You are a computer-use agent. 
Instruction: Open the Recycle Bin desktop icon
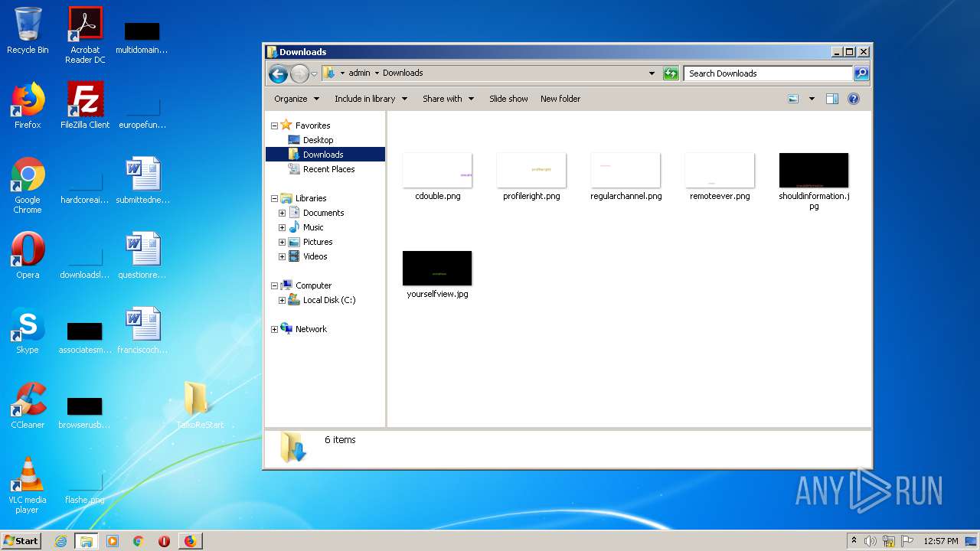(28, 31)
